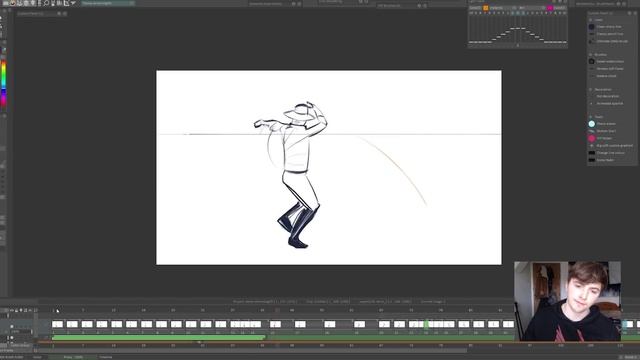Image resolution: width=640 pixels, height=360 pixels.
Task: Collapse the Decoration section in custom panel
Action: click(x=590, y=89)
